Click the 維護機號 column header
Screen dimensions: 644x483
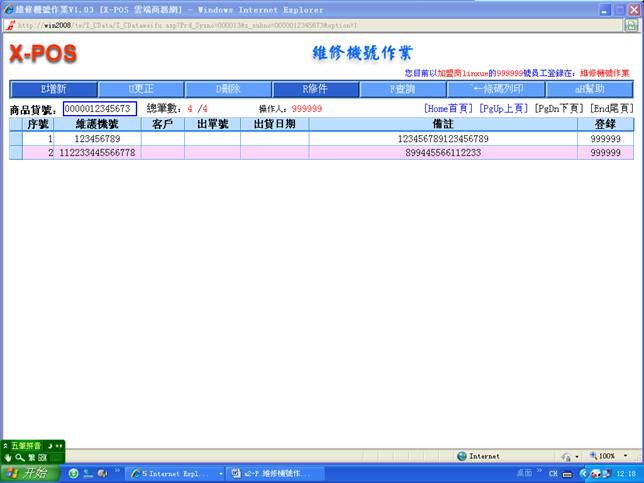(97, 124)
